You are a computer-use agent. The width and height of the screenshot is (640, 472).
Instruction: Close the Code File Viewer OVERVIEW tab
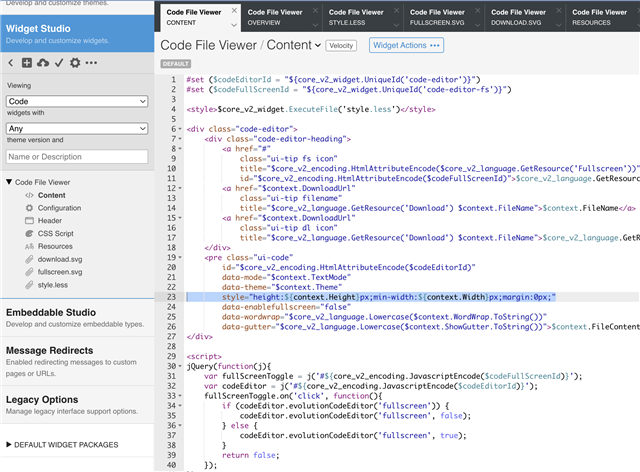(315, 11)
